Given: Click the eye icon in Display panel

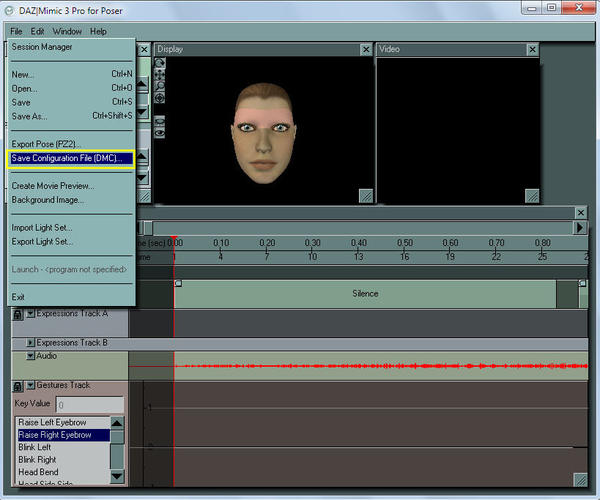Looking at the screenshot, I should pyautogui.click(x=160, y=132).
